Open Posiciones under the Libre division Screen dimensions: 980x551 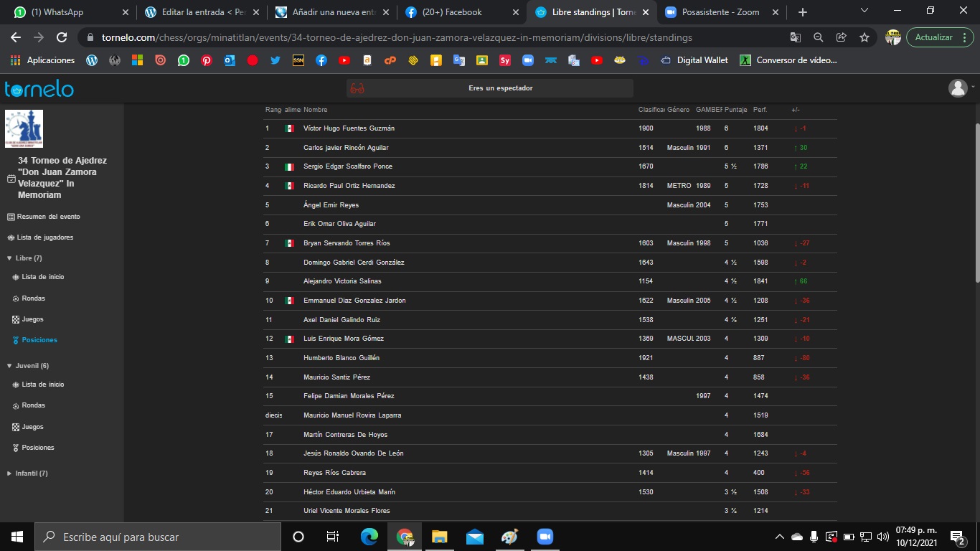39,340
